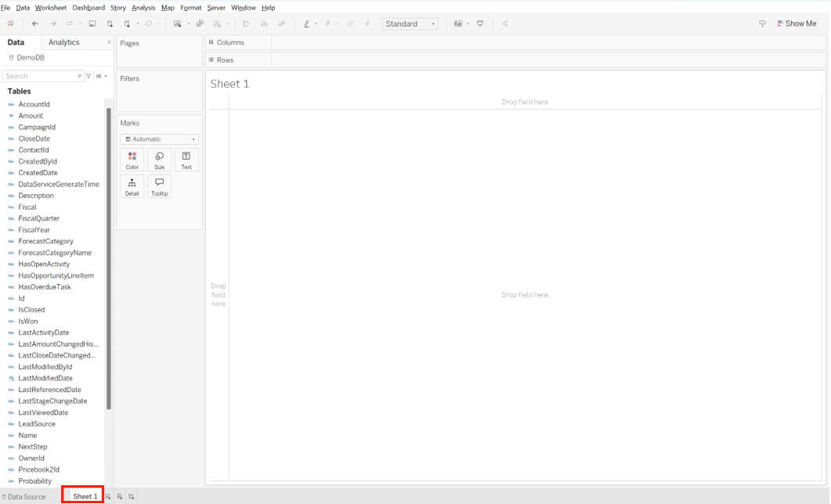Create a new dashboard from the bottom bar
The height and width of the screenshot is (504, 831).
pyautogui.click(x=118, y=496)
